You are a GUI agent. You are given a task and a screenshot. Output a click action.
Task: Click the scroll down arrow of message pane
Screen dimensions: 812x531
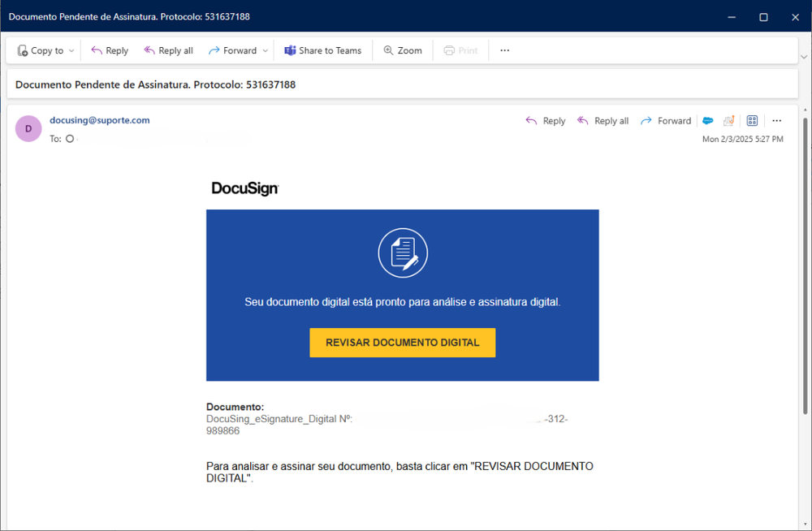tap(806, 525)
